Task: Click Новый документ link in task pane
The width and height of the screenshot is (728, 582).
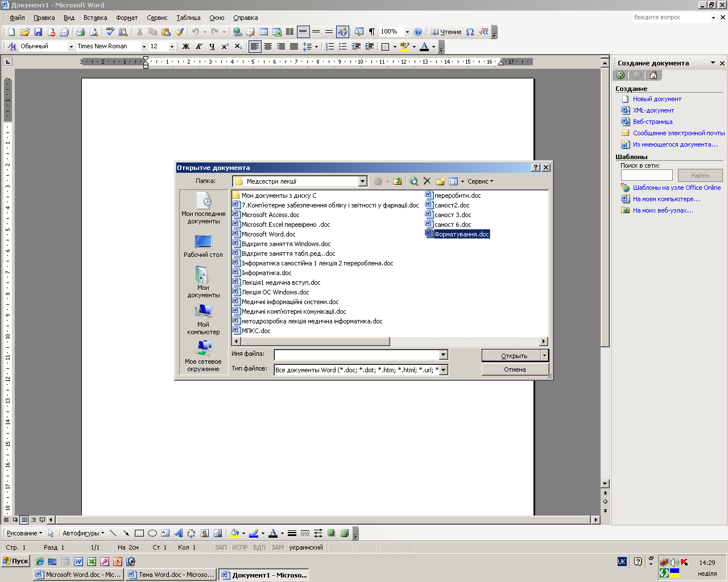Action: pos(657,99)
